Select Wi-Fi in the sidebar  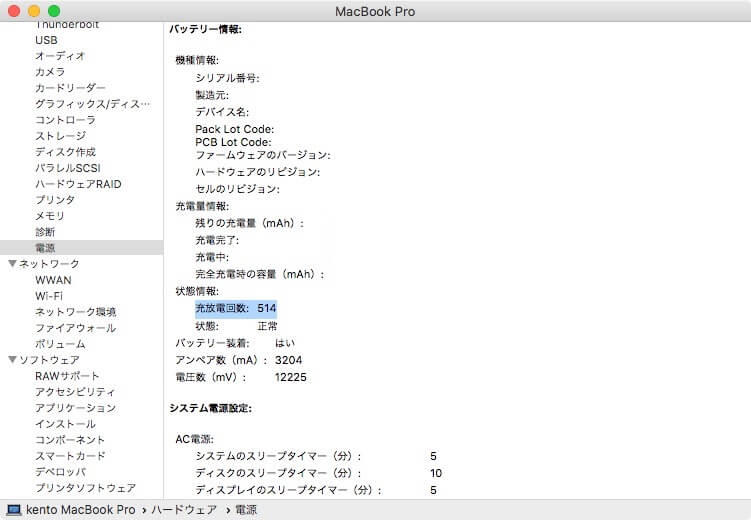(x=49, y=296)
